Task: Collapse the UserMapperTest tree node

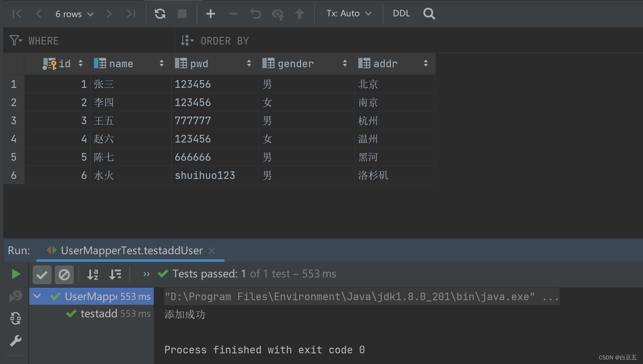Action: tap(37, 296)
